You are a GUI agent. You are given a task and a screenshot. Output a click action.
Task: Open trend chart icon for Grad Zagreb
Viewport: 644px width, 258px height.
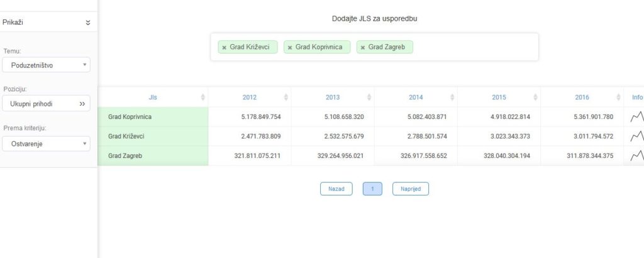click(x=636, y=155)
